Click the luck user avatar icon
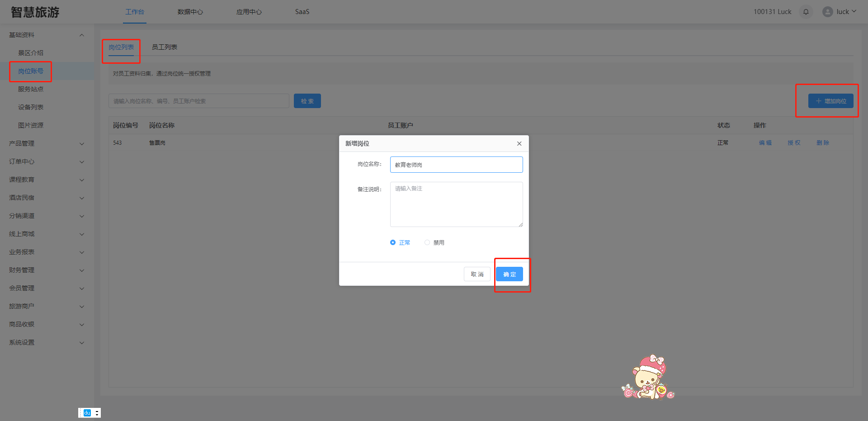 pyautogui.click(x=827, y=12)
